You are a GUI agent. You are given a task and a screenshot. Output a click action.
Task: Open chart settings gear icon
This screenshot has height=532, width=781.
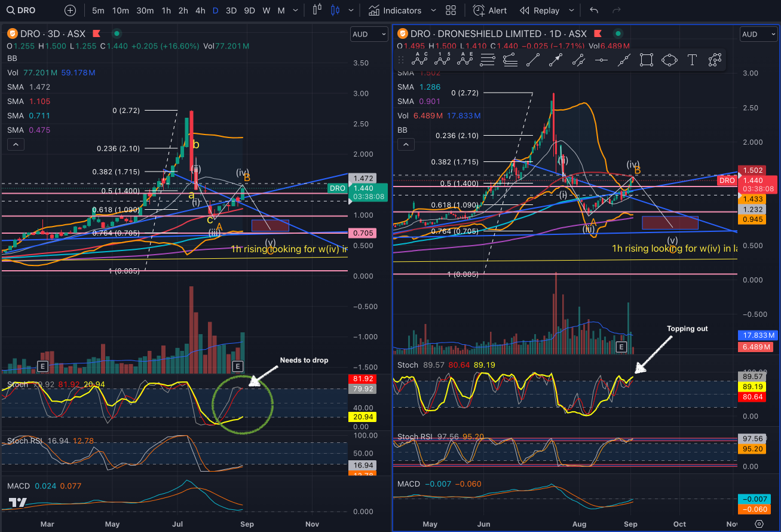pyautogui.click(x=759, y=524)
